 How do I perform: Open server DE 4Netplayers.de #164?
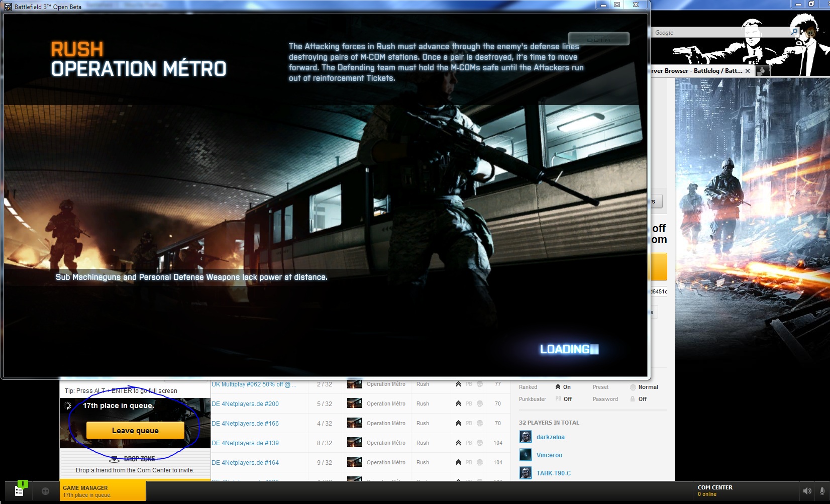tap(245, 463)
